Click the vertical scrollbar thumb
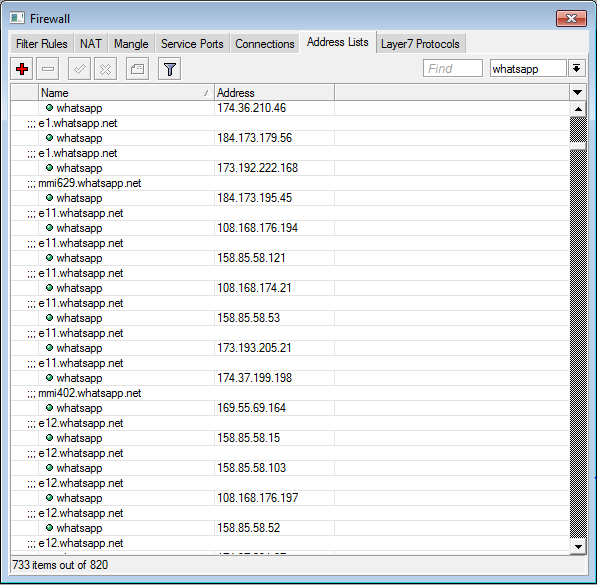 click(x=578, y=146)
